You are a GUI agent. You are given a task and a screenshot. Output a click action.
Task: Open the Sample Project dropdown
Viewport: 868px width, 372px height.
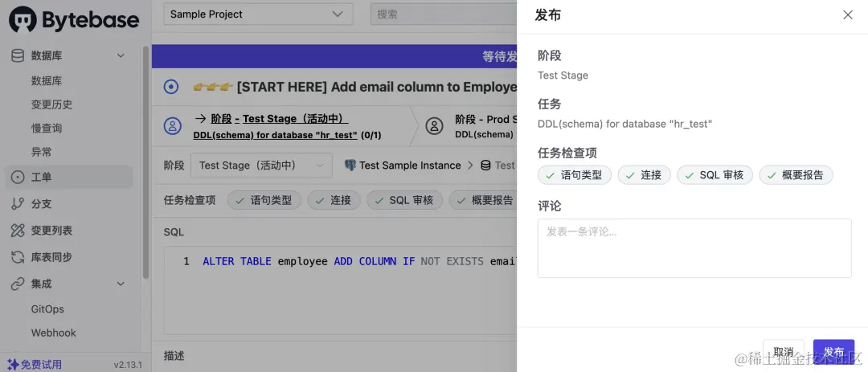coord(258,14)
